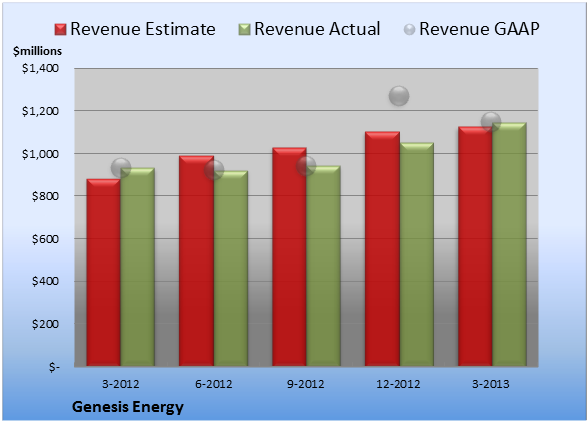Select the green actual bar for 6-2012
588x422 pixels.
coord(231,268)
